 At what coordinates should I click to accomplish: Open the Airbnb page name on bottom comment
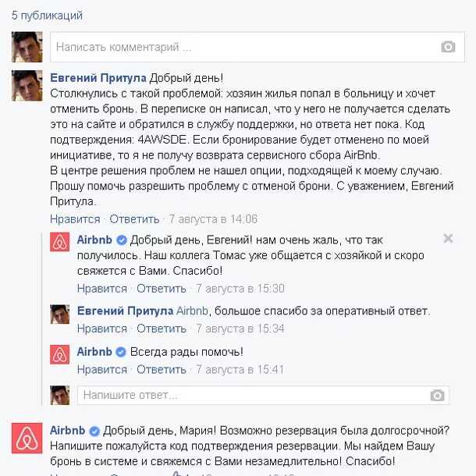68,431
